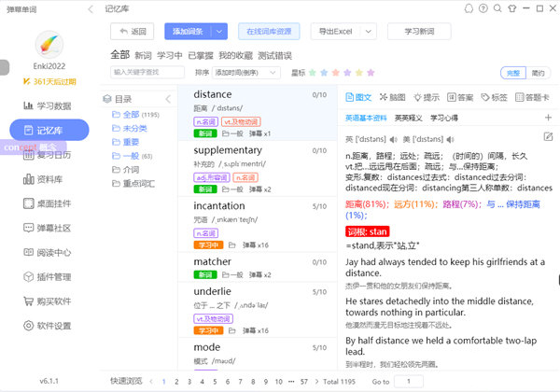Screen dimensions: 560x392
Task: Select 记忆库 in the sidebar
Action: tap(49, 130)
